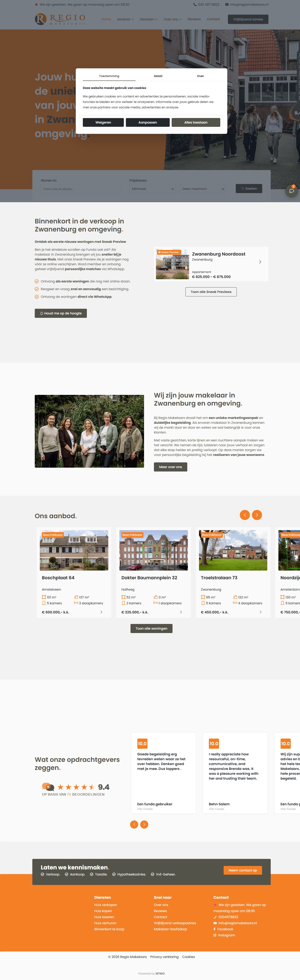Image resolution: width=300 pixels, height=980 pixels.
Task: Open the Boschplaat 64 photo
Action: pos(74,550)
